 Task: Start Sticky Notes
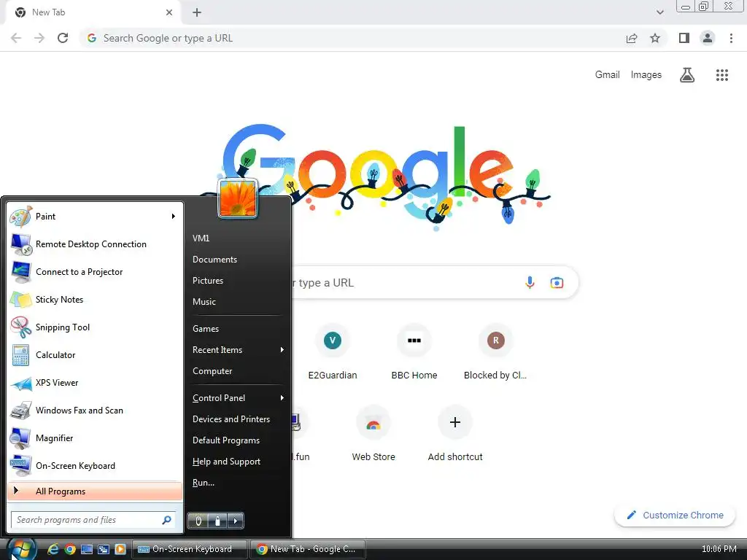tap(96, 300)
